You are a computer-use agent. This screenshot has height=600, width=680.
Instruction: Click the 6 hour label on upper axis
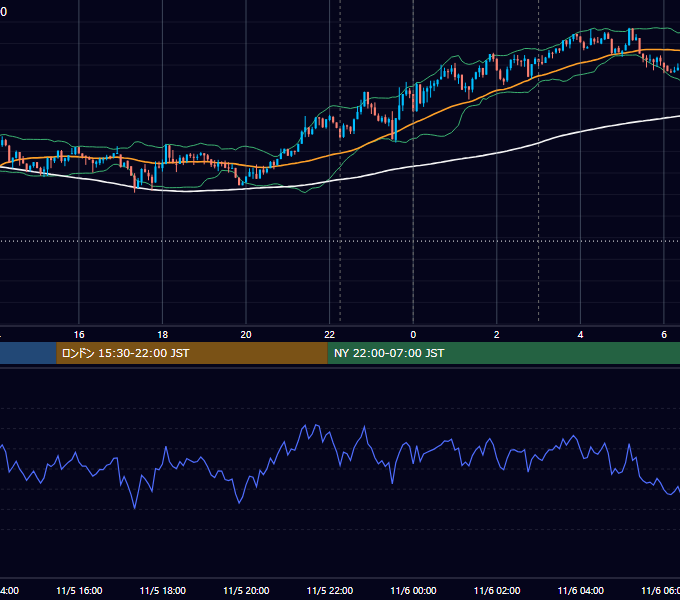click(664, 334)
